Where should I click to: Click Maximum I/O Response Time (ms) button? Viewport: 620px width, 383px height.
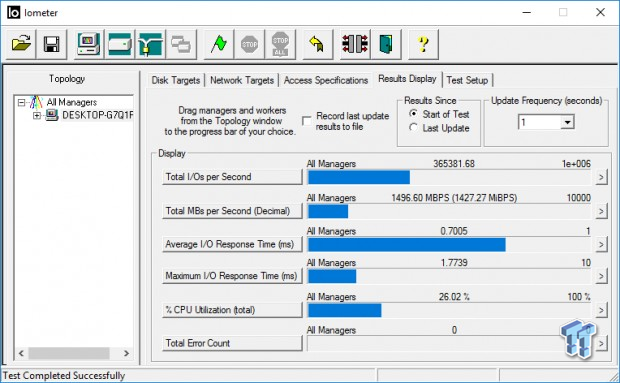click(x=232, y=276)
